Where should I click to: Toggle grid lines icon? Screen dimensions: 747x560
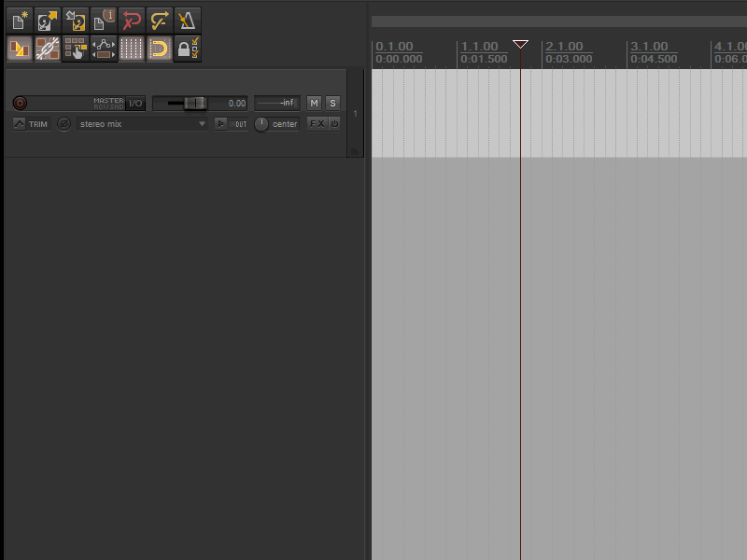pos(132,49)
